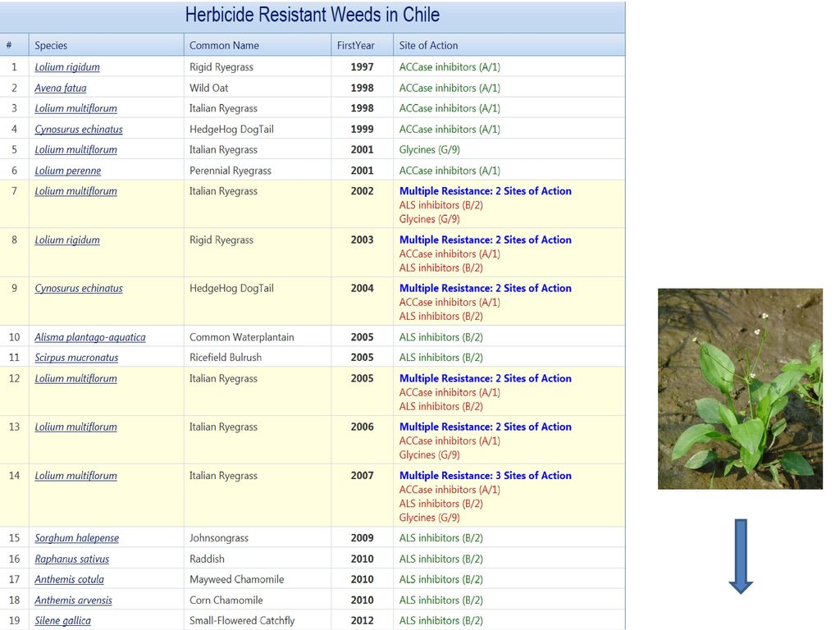Viewport: 840px width, 630px height.
Task: Click the Herbicide Resistant Weeds in Chile title
Action: (313, 15)
